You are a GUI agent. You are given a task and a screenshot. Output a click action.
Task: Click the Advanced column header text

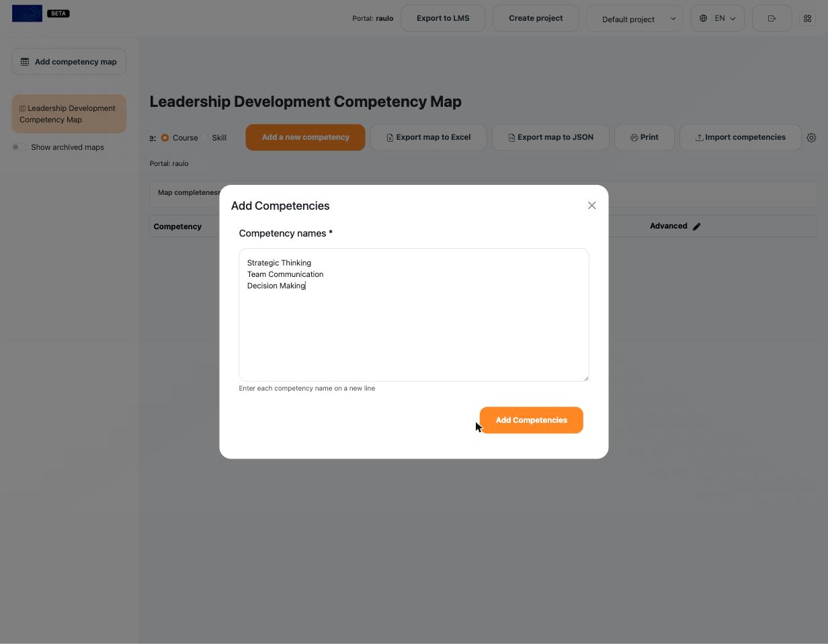(668, 227)
